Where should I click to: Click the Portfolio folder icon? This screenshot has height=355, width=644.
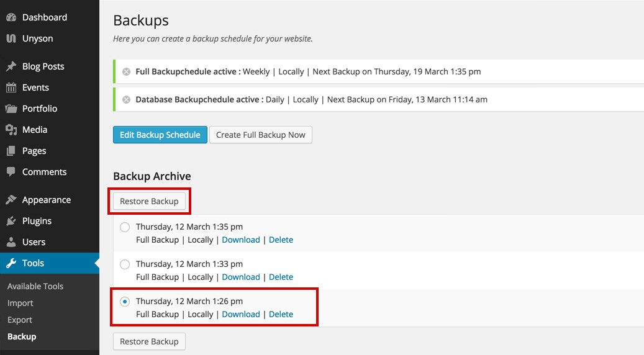pos(11,109)
